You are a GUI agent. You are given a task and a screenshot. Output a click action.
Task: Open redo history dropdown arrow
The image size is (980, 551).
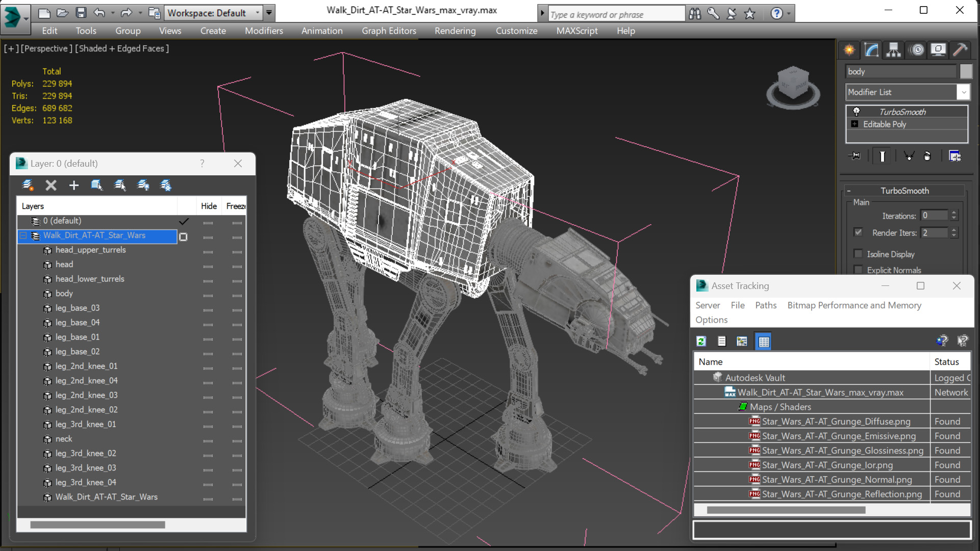(x=140, y=13)
